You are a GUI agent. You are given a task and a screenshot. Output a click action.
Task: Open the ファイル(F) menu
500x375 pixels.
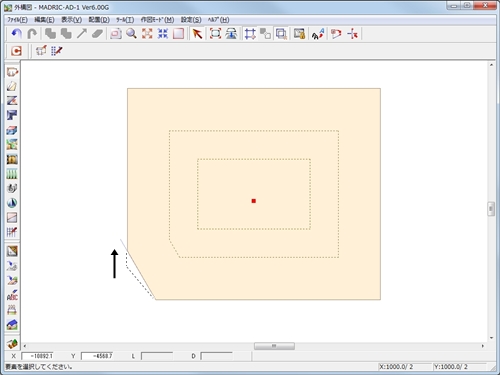pos(17,20)
